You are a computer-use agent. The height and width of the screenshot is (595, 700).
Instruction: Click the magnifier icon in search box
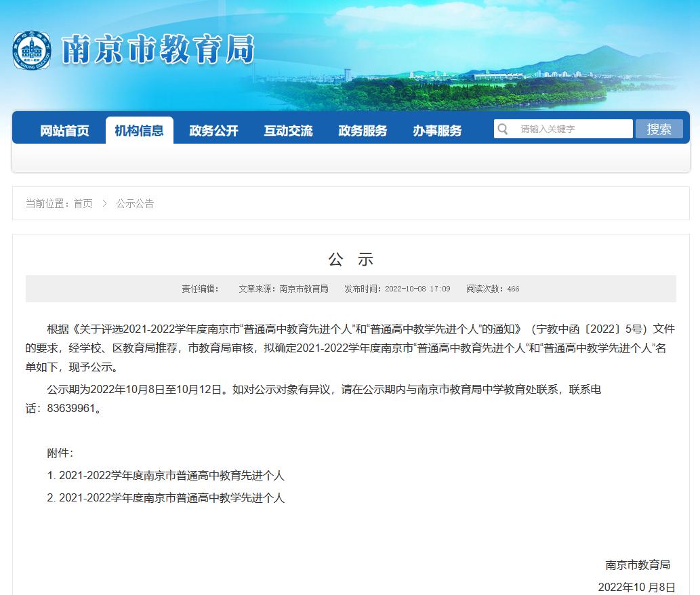tap(503, 129)
